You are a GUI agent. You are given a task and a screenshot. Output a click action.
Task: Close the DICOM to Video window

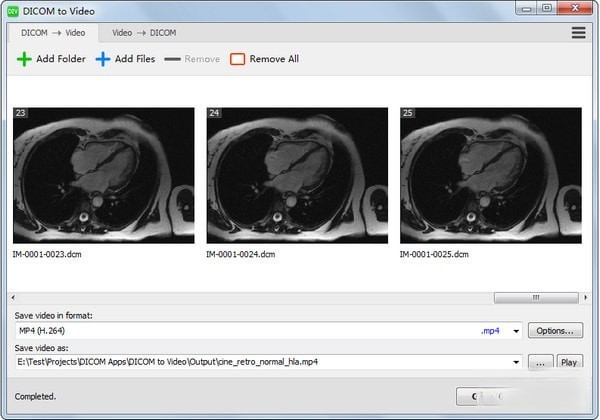(x=575, y=8)
